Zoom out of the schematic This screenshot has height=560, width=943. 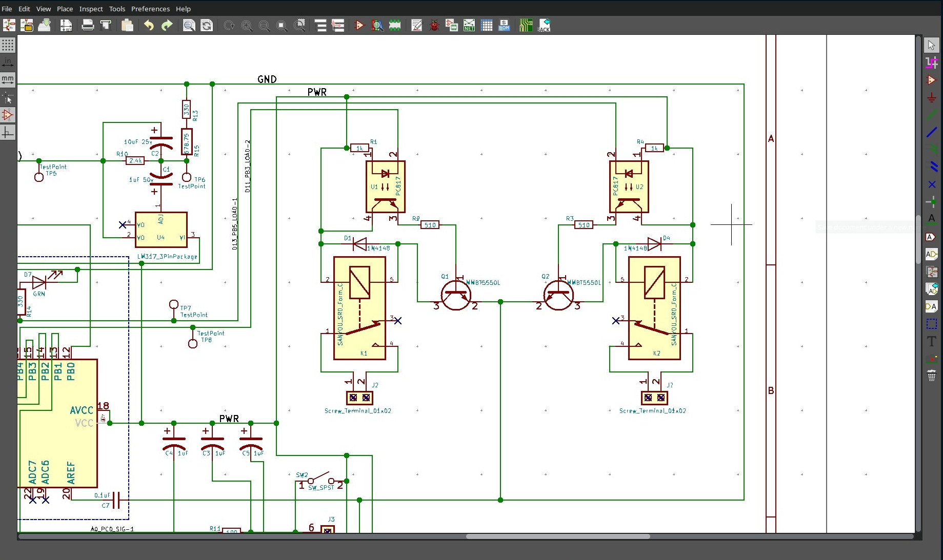pyautogui.click(x=264, y=25)
